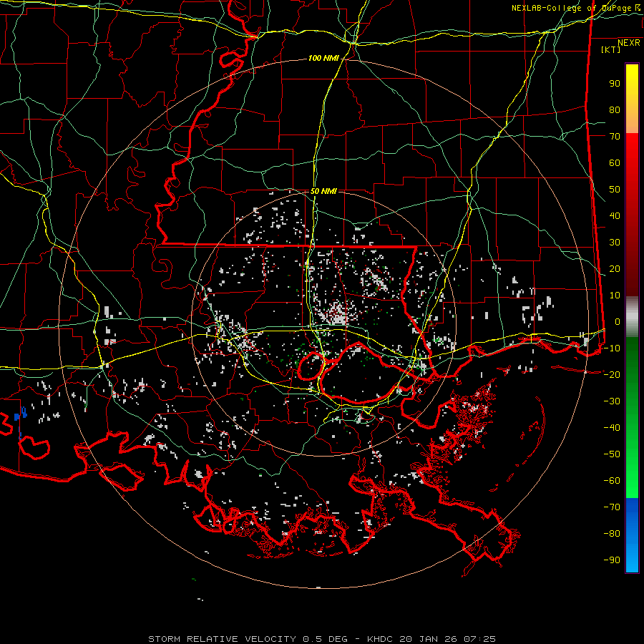Viewport: 644px width, 644px height.
Task: Click the -70 scale label
Action: [612, 507]
